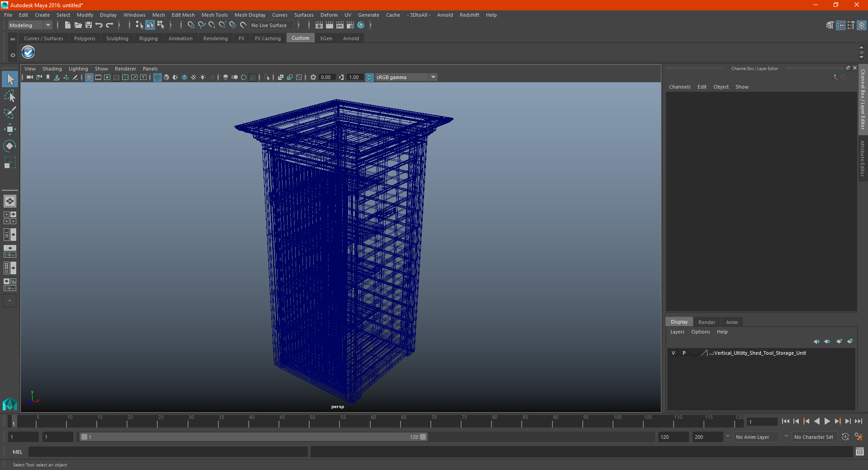Open a scene file
The width and height of the screenshot is (868, 470).
78,25
